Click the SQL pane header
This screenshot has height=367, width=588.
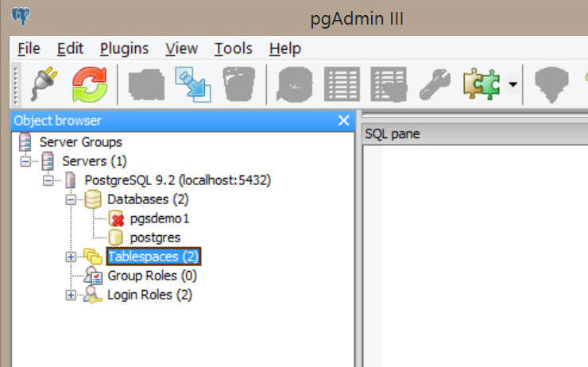point(475,133)
